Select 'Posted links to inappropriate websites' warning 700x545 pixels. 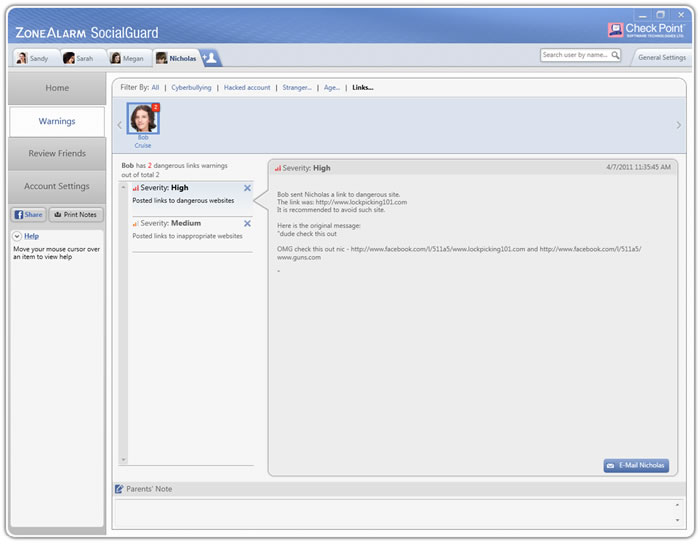(188, 236)
